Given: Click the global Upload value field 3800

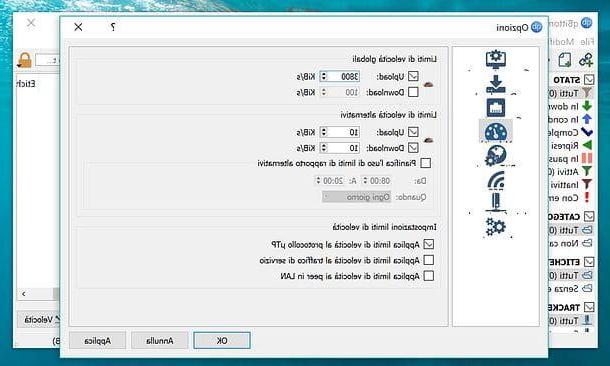Looking at the screenshot, I should pos(343,76).
